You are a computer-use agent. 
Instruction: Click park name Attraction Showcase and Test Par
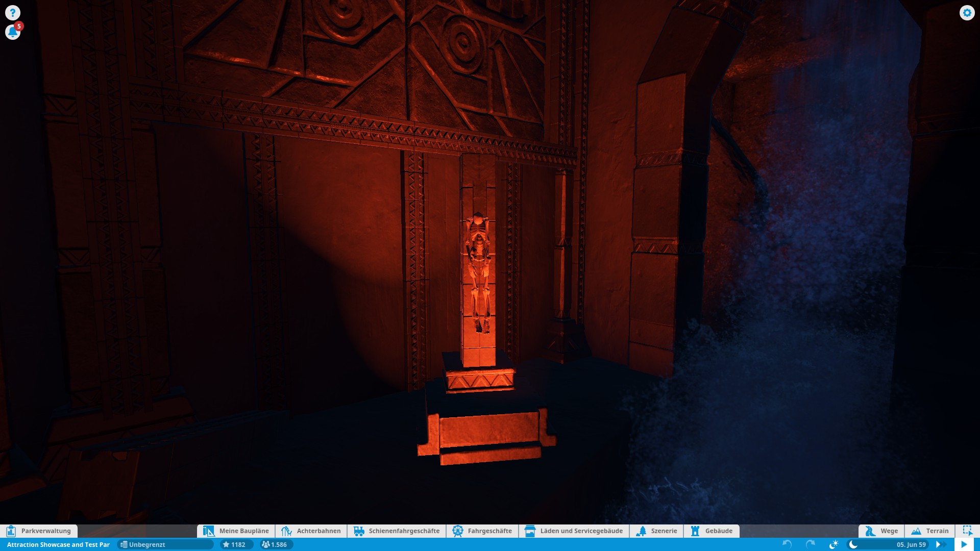(x=58, y=544)
